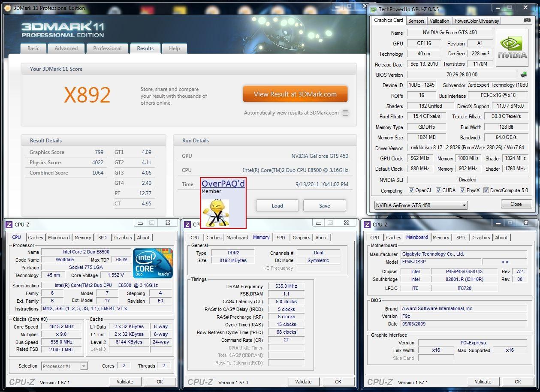Select the Professional tab in 3DMark
Image resolution: width=540 pixels, height=392 pixels.
107,48
